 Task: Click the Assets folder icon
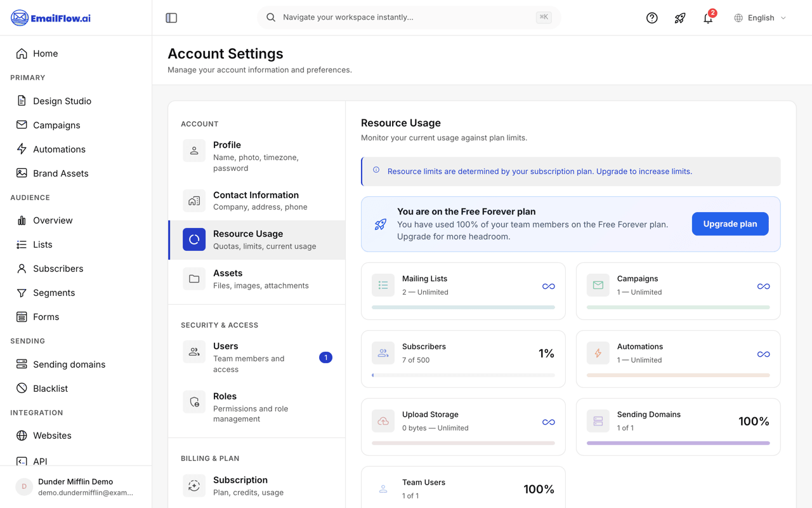[x=194, y=279]
